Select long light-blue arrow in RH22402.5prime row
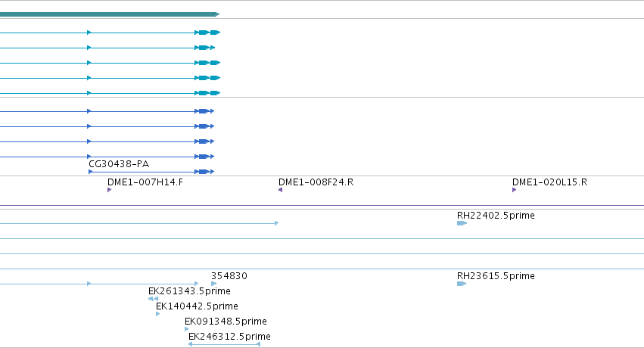644x348 pixels. [x=139, y=223]
